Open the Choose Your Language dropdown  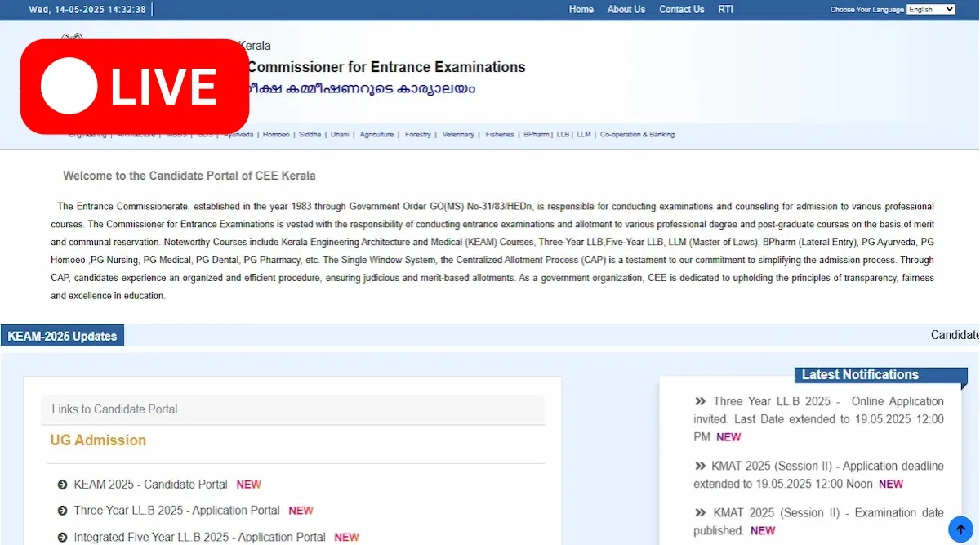[x=931, y=10]
